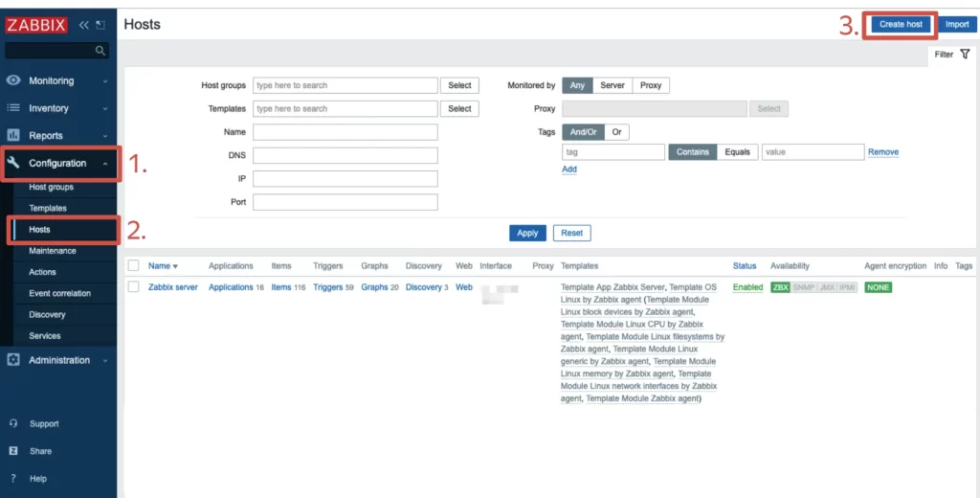Click the Import button
Viewport: 980px width, 498px height.
tap(957, 24)
